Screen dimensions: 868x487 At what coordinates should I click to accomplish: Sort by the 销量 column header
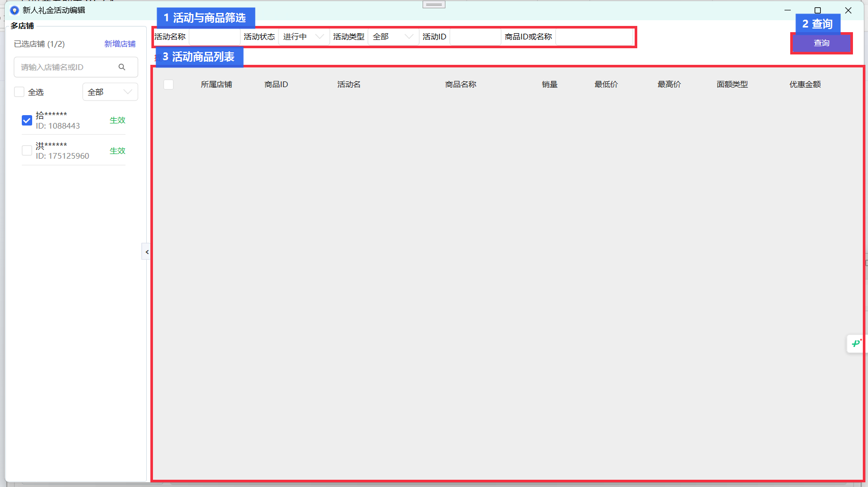point(550,85)
